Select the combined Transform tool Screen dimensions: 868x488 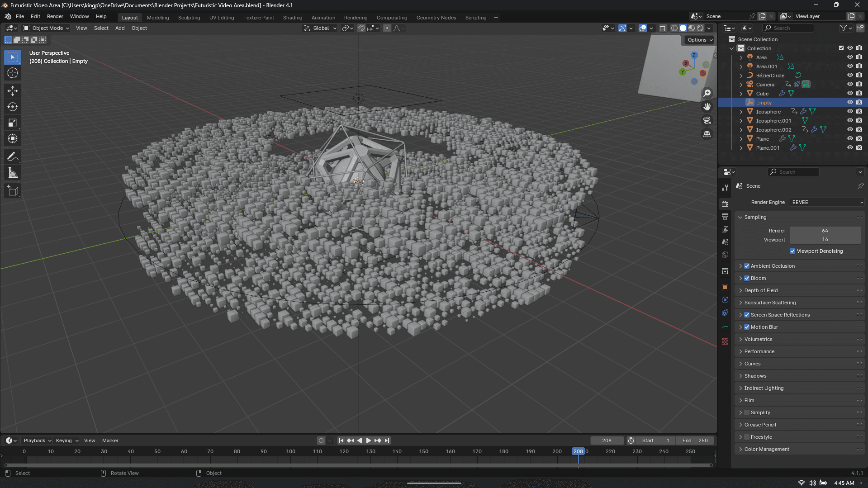click(x=13, y=138)
